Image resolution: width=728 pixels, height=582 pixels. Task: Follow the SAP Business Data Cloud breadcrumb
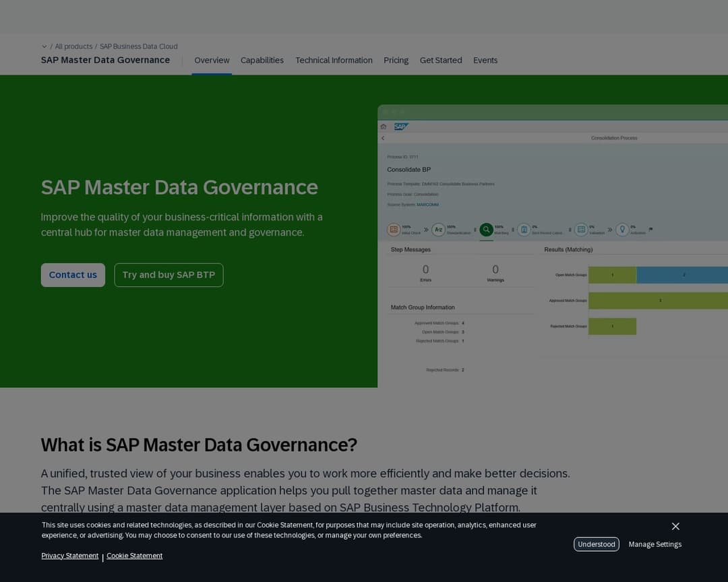point(138,46)
